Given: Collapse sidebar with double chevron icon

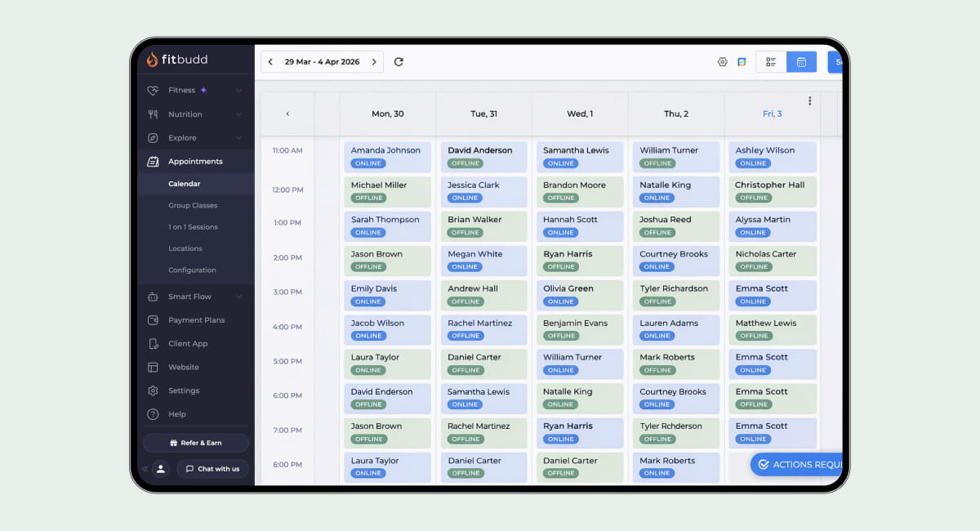Looking at the screenshot, I should coord(145,469).
